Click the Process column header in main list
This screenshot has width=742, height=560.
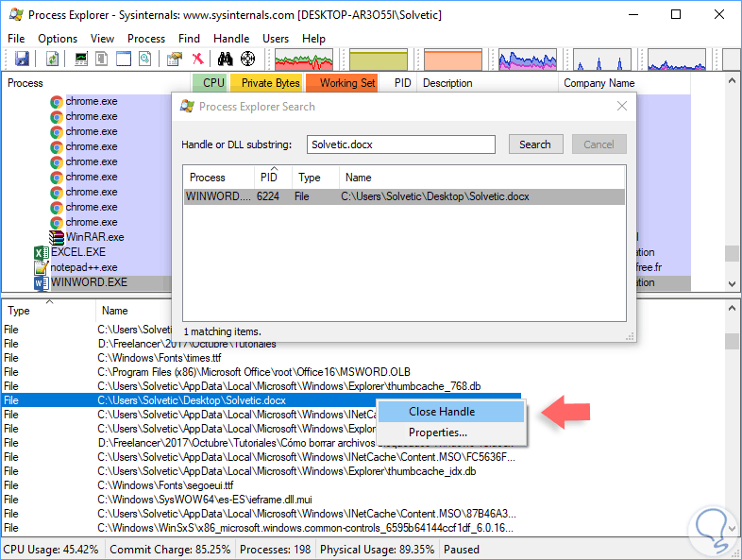96,83
